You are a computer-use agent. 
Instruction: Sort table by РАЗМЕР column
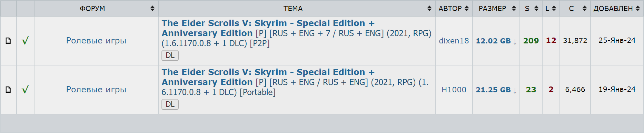click(x=496, y=8)
